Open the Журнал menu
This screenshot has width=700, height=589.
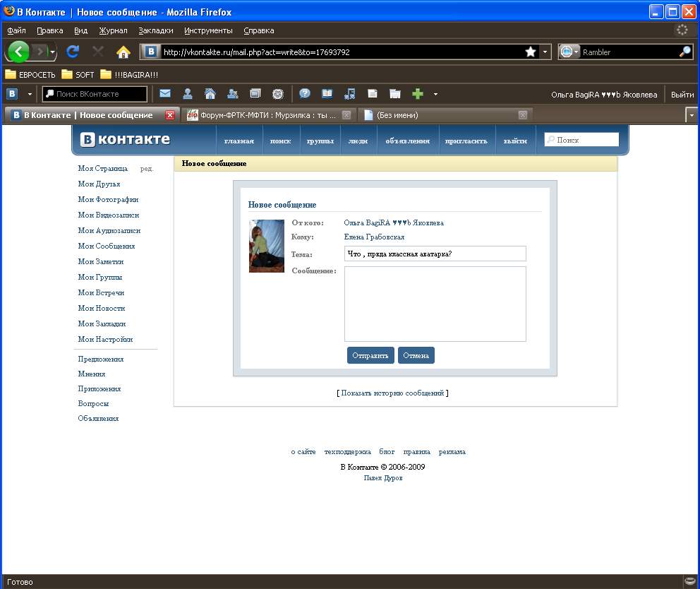113,30
